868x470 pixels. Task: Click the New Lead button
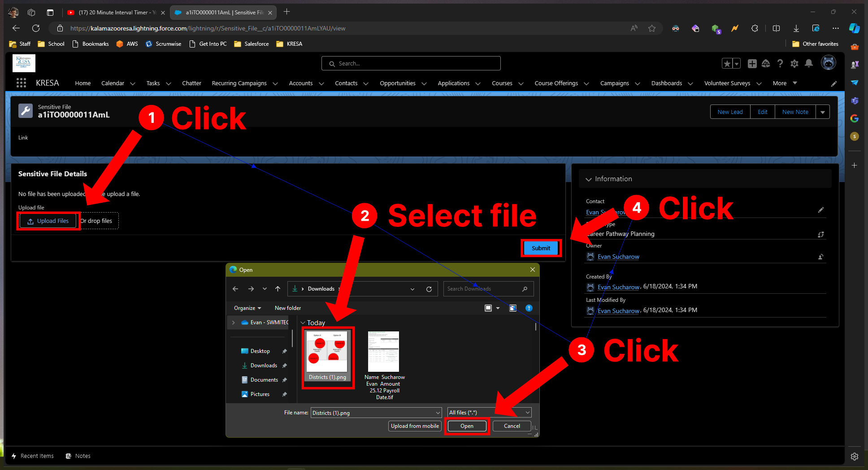[x=730, y=112]
